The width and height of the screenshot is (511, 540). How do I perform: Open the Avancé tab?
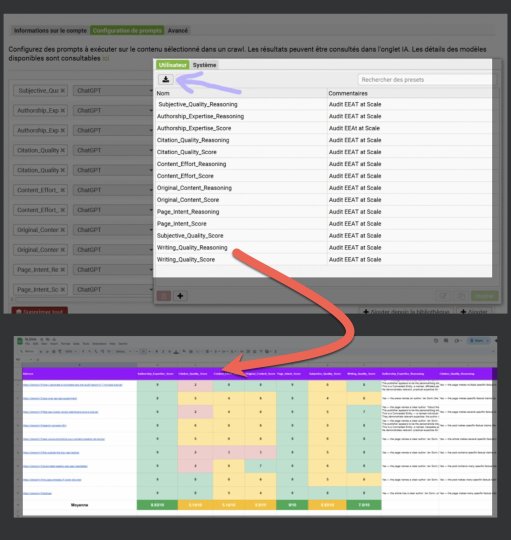click(178, 30)
